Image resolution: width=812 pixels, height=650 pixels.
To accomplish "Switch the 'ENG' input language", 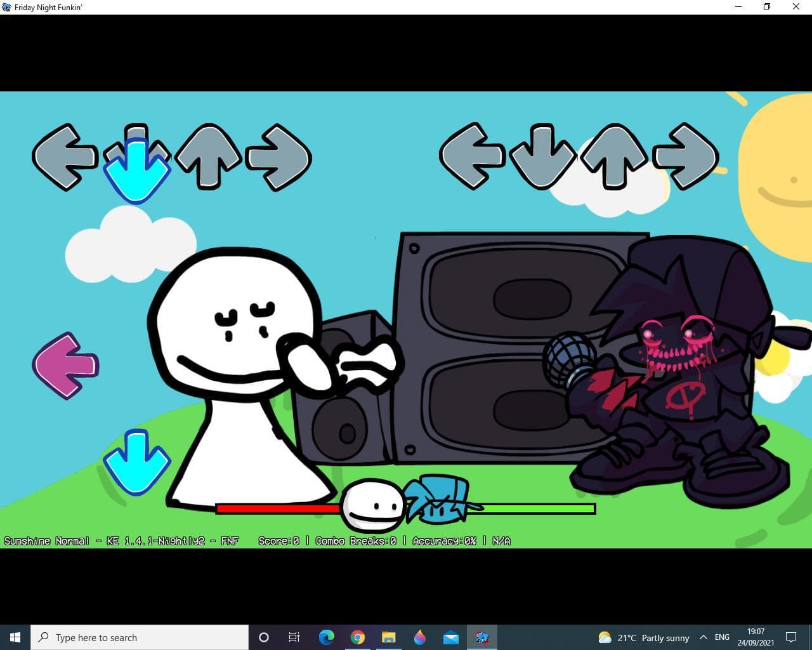I will click(x=722, y=637).
